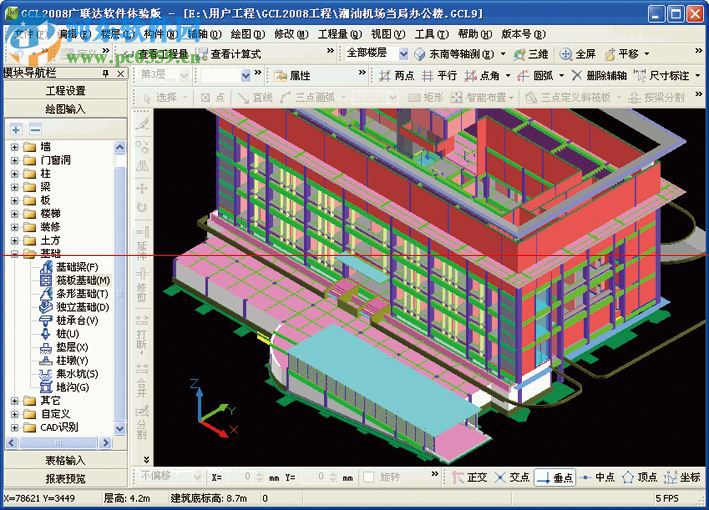
Task: Click 查看计算式 view formula
Action: pyautogui.click(x=229, y=54)
